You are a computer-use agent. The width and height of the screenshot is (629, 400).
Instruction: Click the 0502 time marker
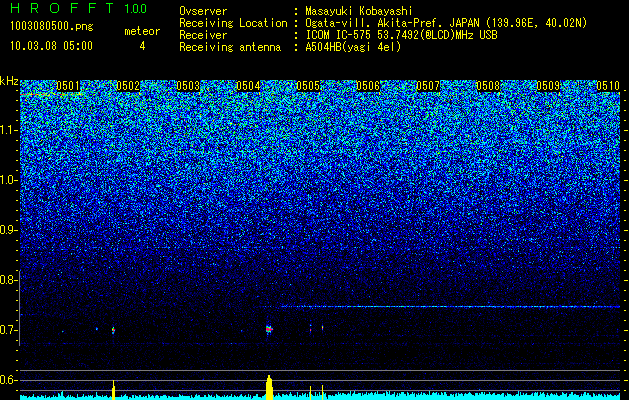coord(128,86)
